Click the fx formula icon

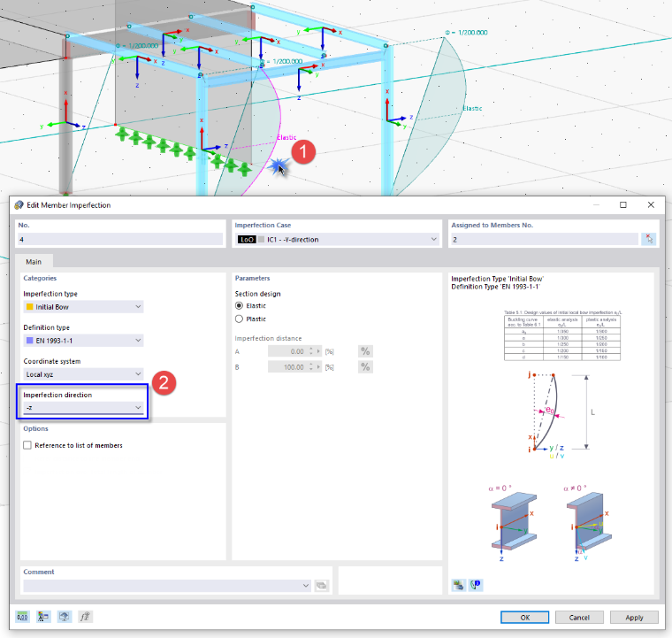[85, 617]
